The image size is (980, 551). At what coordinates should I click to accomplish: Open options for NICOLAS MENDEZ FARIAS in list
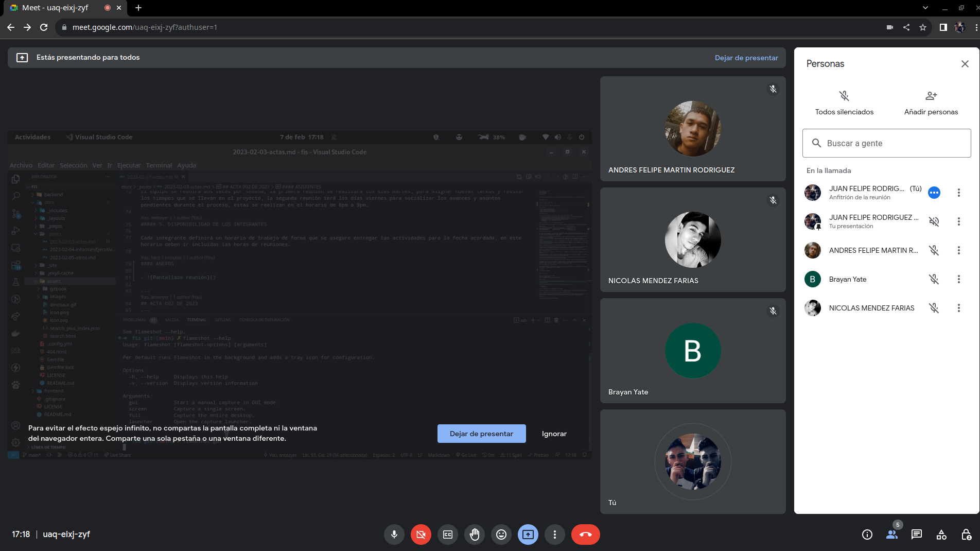click(x=959, y=308)
